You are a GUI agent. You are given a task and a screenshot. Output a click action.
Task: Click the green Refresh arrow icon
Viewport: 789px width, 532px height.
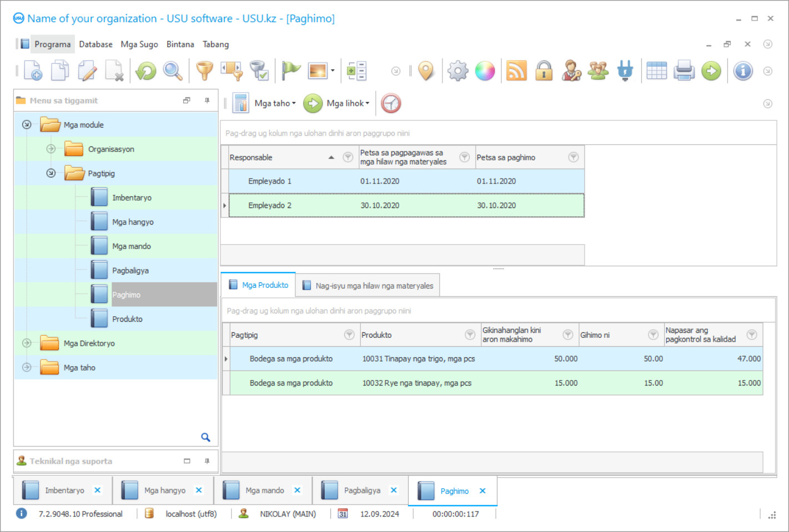click(x=146, y=70)
